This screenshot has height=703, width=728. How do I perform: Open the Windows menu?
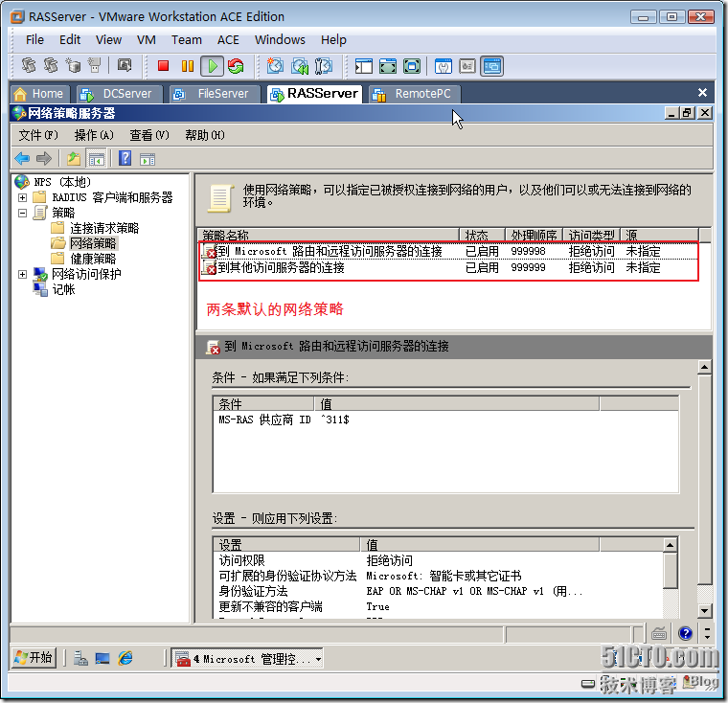(280, 40)
